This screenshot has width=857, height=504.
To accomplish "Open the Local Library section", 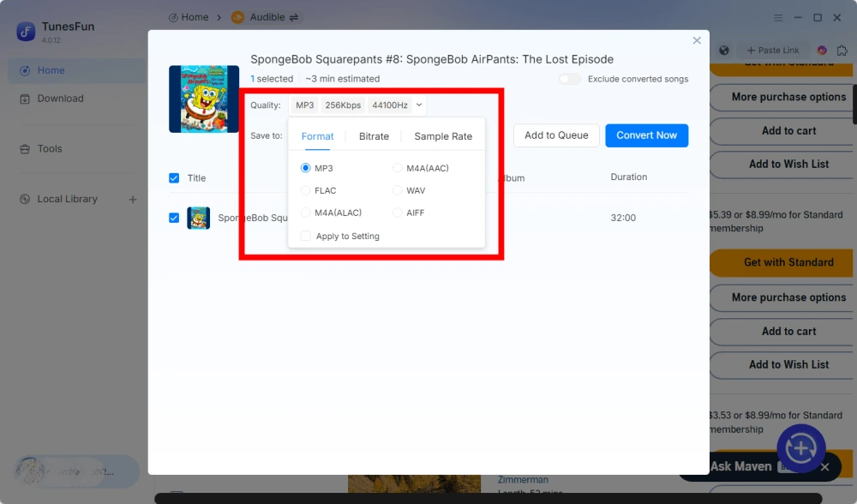I will pyautogui.click(x=67, y=199).
